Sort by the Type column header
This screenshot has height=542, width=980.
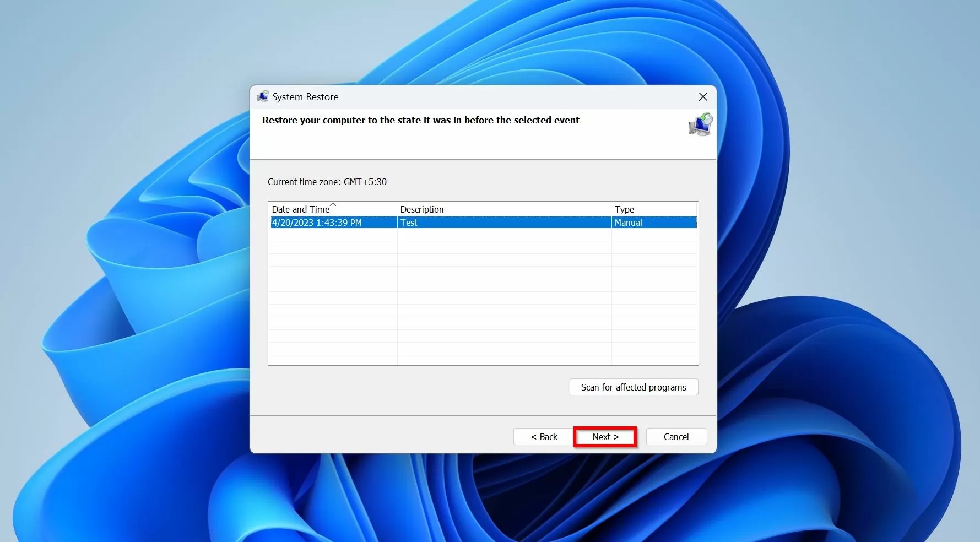tap(624, 209)
